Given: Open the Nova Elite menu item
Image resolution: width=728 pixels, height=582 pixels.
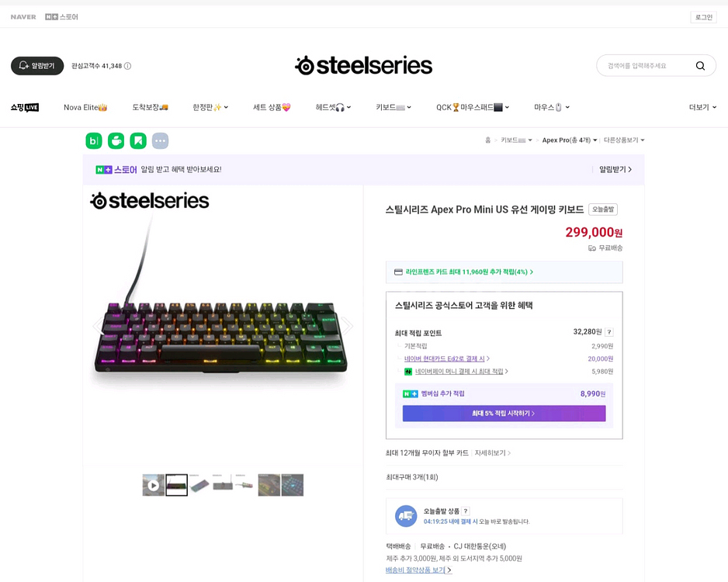Looking at the screenshot, I should [85, 107].
